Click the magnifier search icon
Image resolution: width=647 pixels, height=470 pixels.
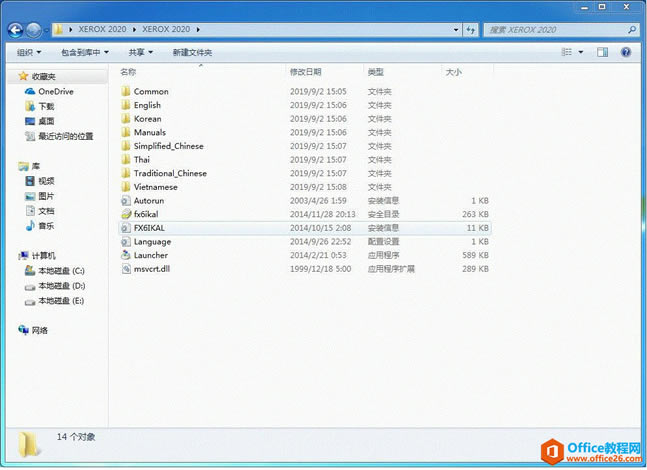pyautogui.click(x=632, y=30)
